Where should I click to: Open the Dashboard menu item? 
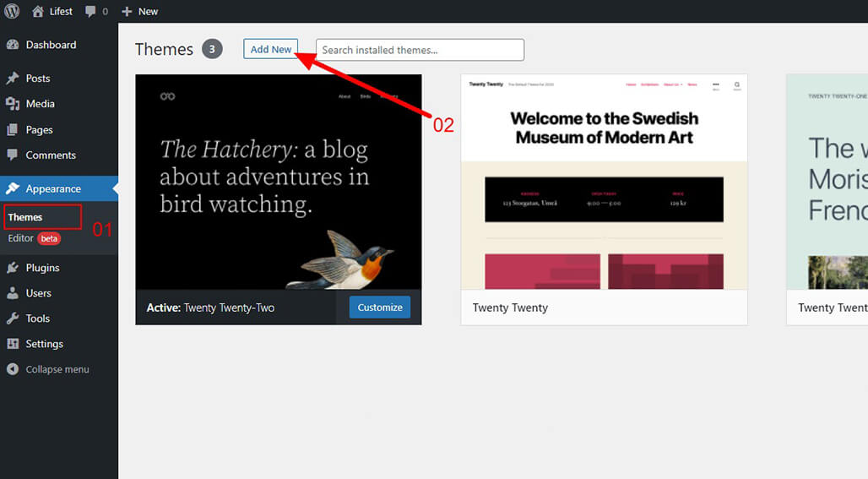coord(51,45)
